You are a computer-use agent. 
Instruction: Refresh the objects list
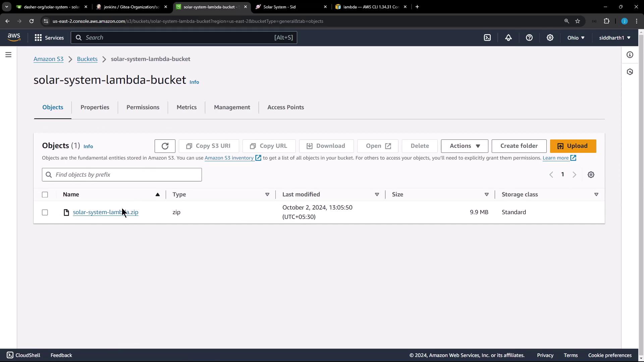tap(165, 146)
